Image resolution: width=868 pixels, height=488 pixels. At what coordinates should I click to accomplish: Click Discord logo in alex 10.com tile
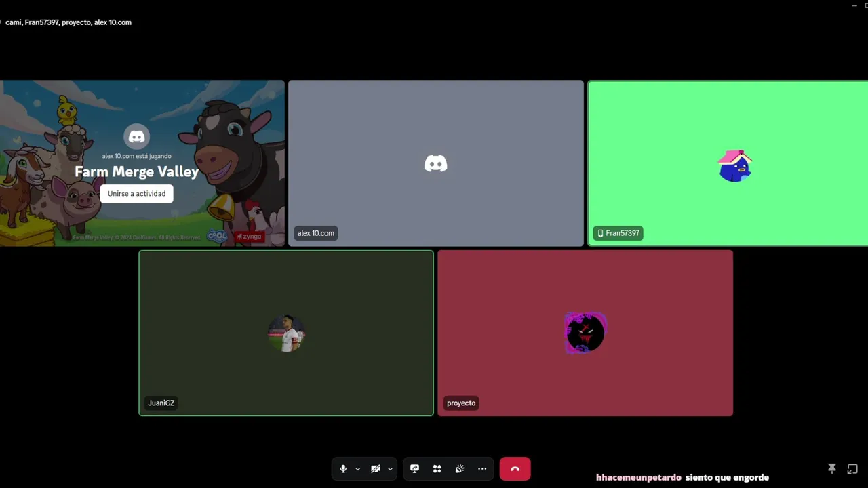(436, 163)
